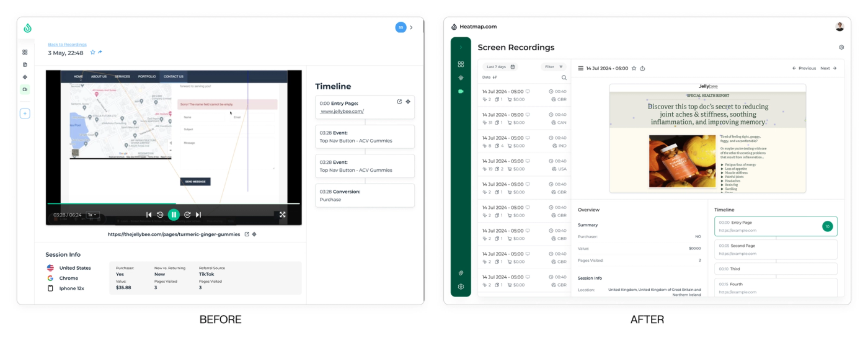Open 1x playback speed dropdown
This screenshot has height=343, width=868.
(x=92, y=215)
